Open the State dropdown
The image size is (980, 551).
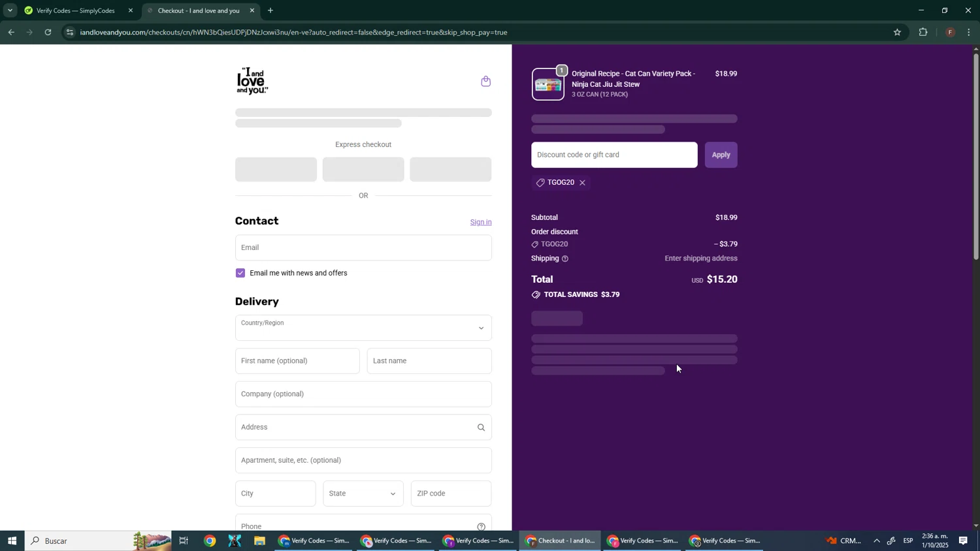pyautogui.click(x=363, y=494)
